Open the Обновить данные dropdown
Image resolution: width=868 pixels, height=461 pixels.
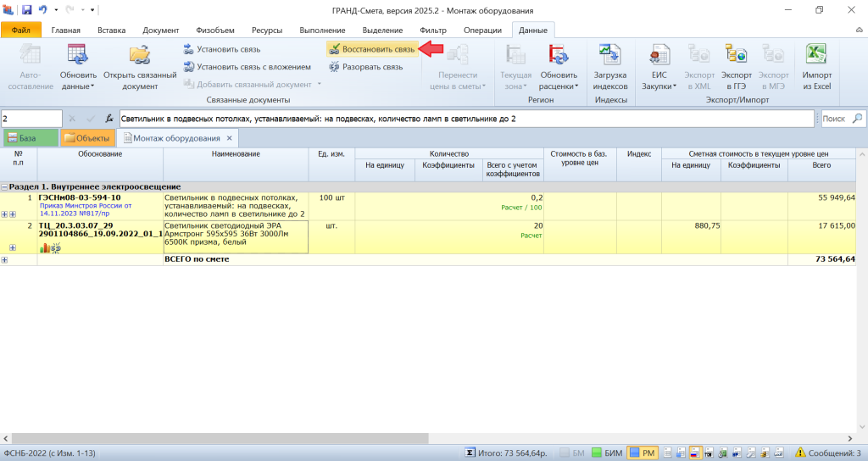click(77, 69)
